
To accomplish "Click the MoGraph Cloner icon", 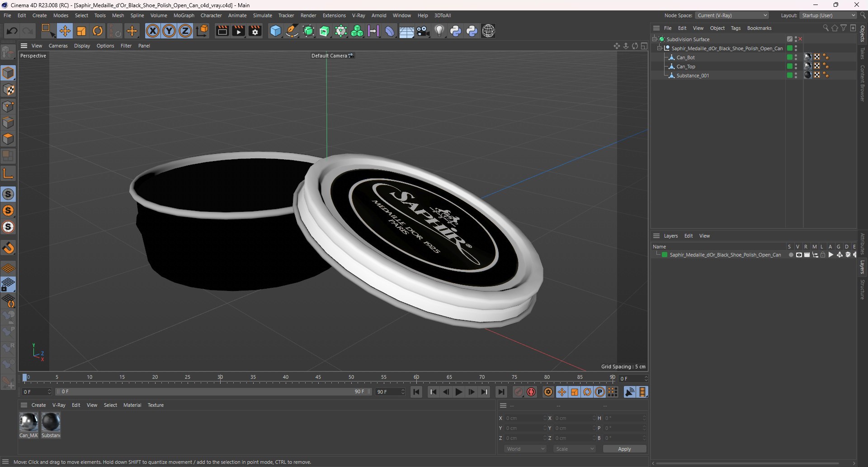I will [357, 31].
